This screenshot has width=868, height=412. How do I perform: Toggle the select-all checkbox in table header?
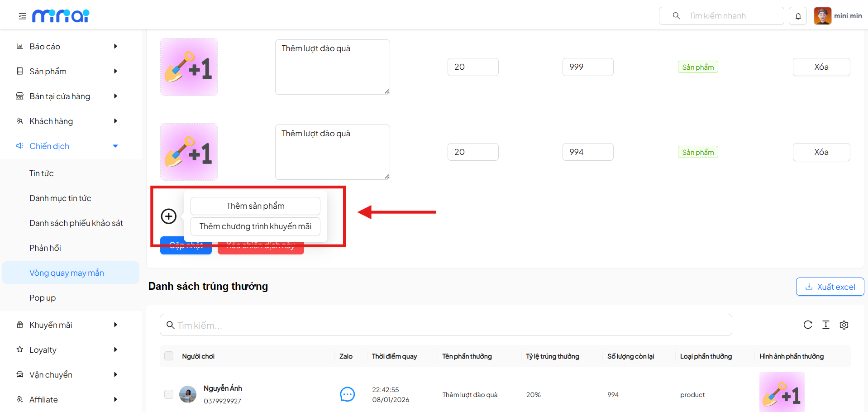[x=169, y=356]
